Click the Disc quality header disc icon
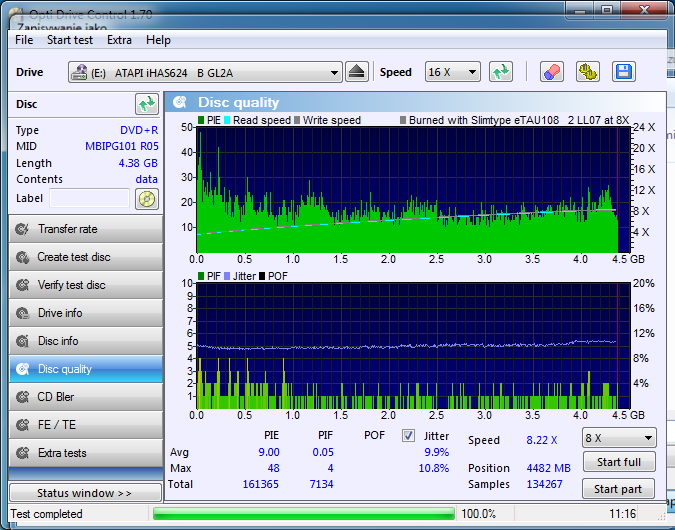675x530 pixels. pos(180,102)
